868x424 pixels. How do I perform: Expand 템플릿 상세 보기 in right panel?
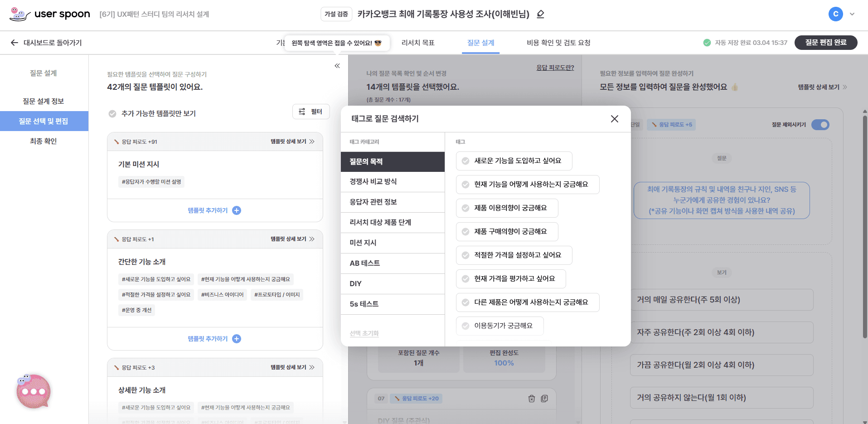(822, 87)
